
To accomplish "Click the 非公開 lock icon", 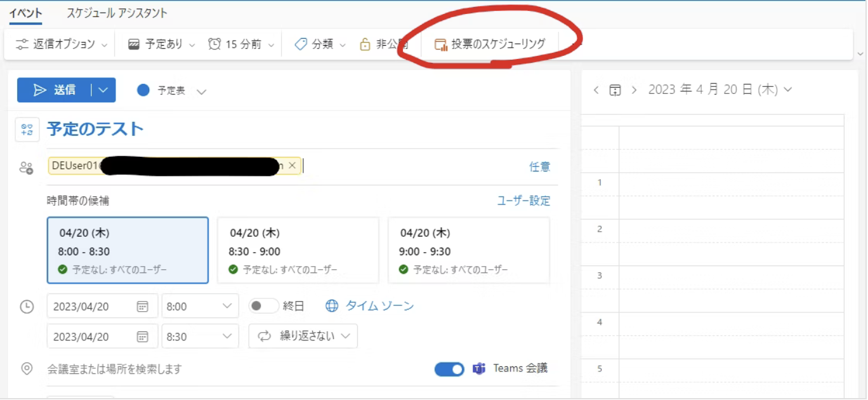I will (365, 44).
